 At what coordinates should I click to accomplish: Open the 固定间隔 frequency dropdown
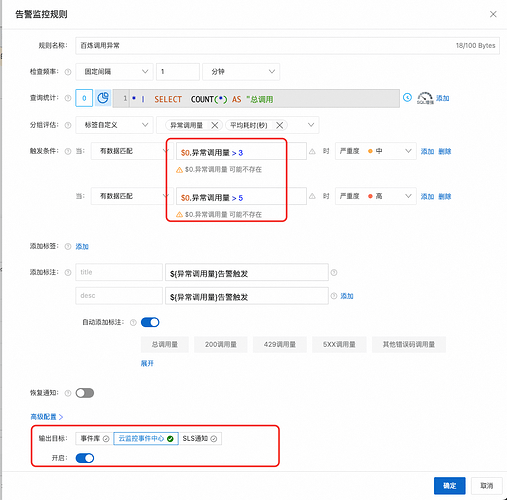(114, 72)
